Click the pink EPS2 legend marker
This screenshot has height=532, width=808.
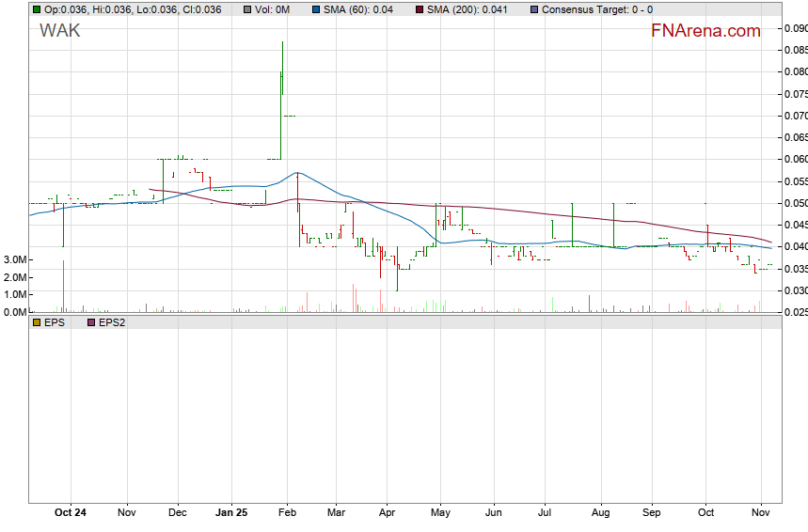coord(91,322)
